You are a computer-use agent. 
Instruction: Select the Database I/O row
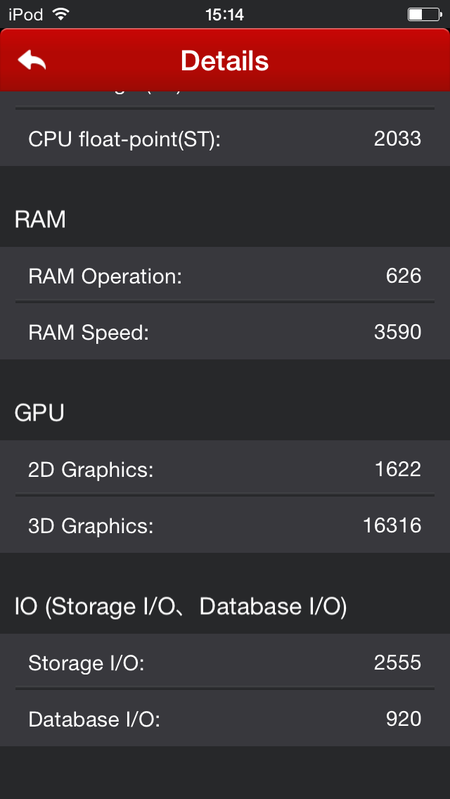click(225, 719)
